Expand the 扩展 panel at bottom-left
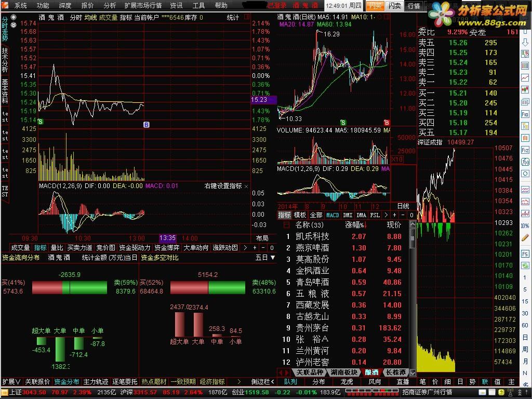The width and height of the screenshot is (532, 399). coord(11,382)
